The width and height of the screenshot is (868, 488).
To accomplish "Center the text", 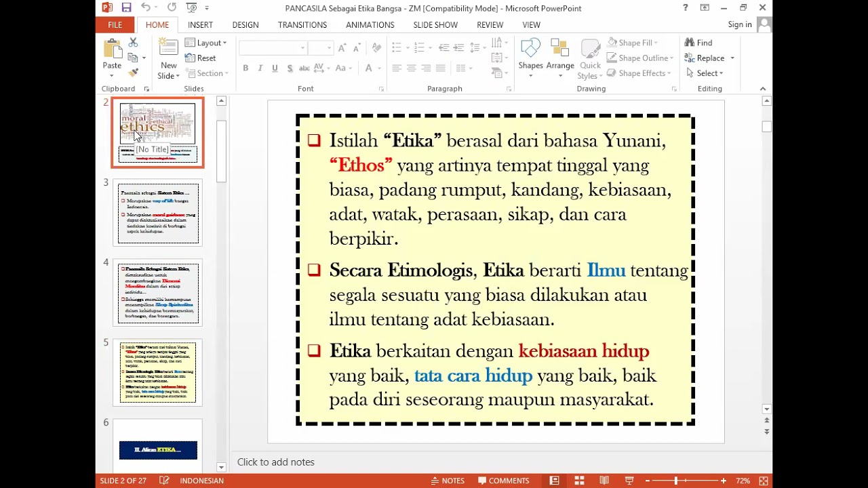I will pyautogui.click(x=412, y=68).
